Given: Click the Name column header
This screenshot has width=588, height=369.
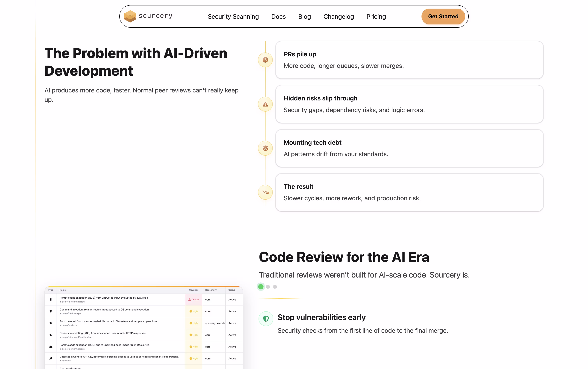Looking at the screenshot, I should coord(62,290).
